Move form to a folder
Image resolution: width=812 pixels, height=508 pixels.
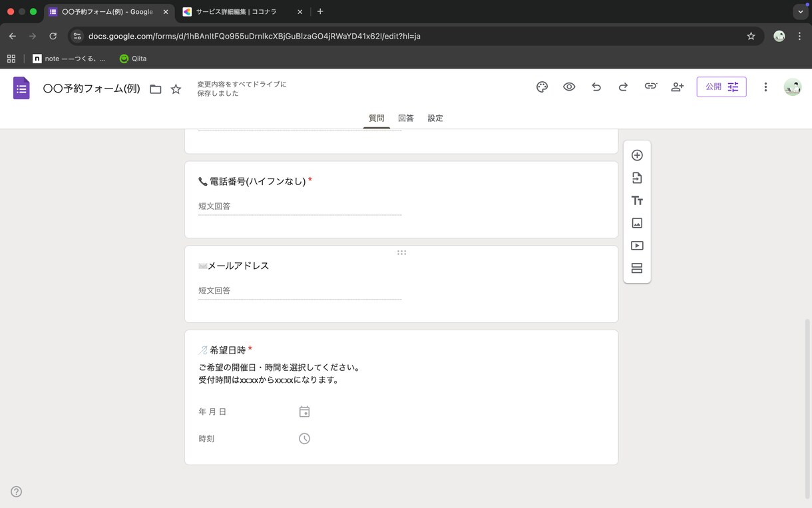click(x=156, y=89)
